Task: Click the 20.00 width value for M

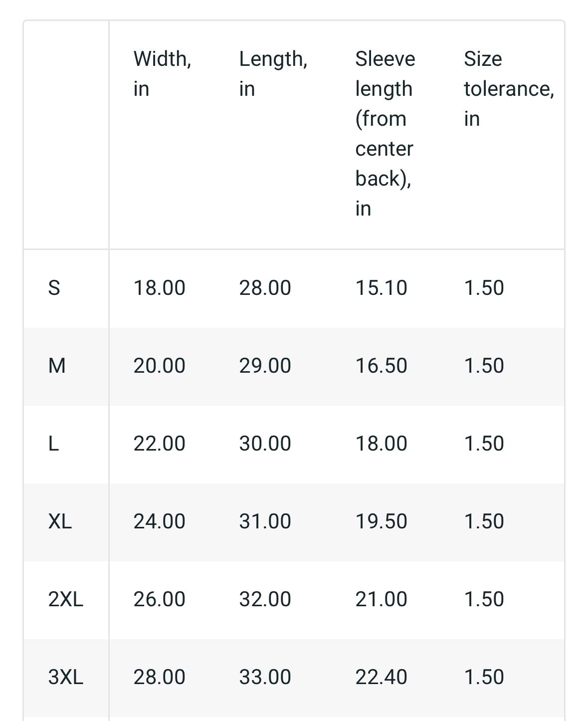Action: click(x=159, y=366)
